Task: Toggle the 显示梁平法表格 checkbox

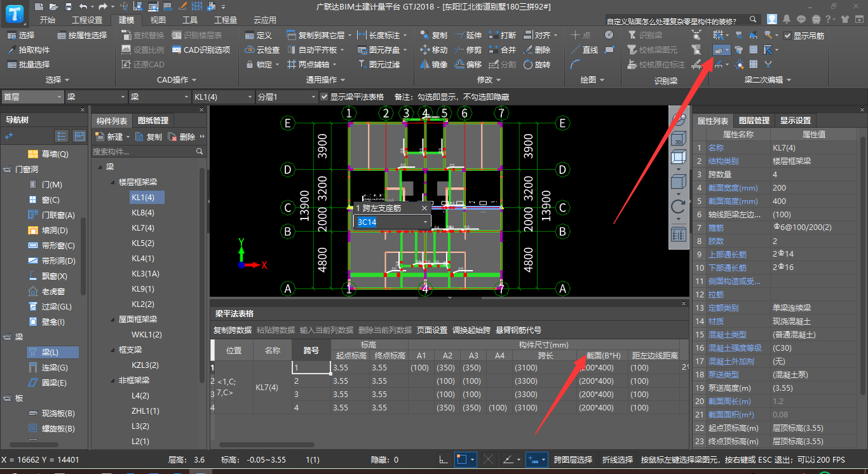Action: (x=324, y=97)
